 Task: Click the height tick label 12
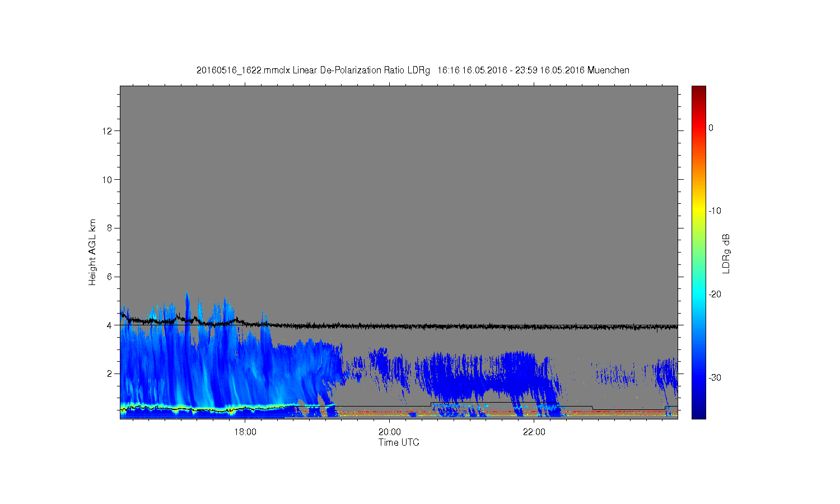click(x=108, y=131)
